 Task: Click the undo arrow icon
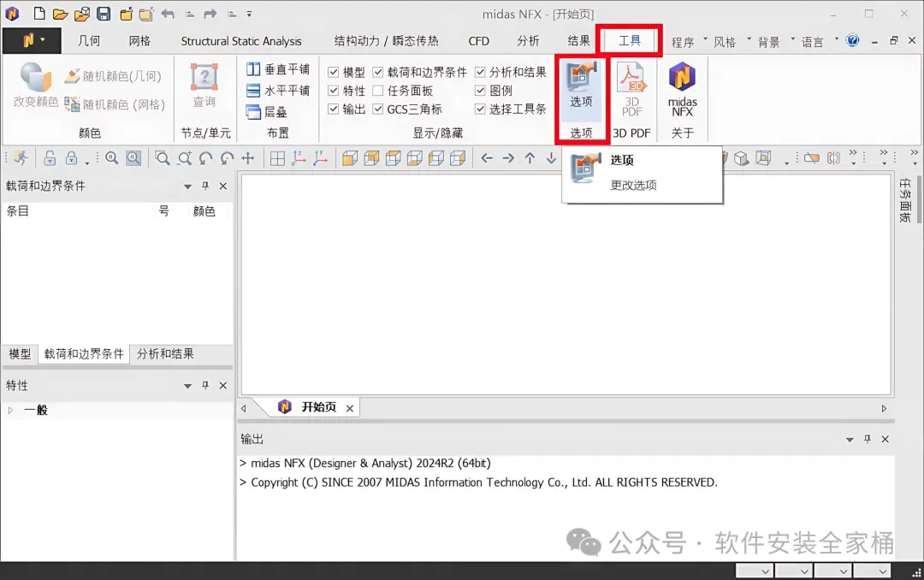point(168,14)
